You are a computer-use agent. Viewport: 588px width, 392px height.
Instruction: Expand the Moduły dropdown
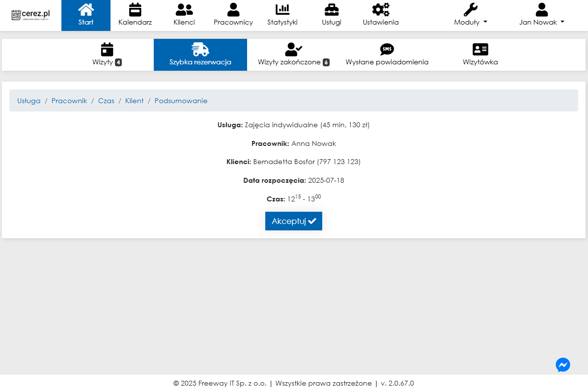pos(471,15)
